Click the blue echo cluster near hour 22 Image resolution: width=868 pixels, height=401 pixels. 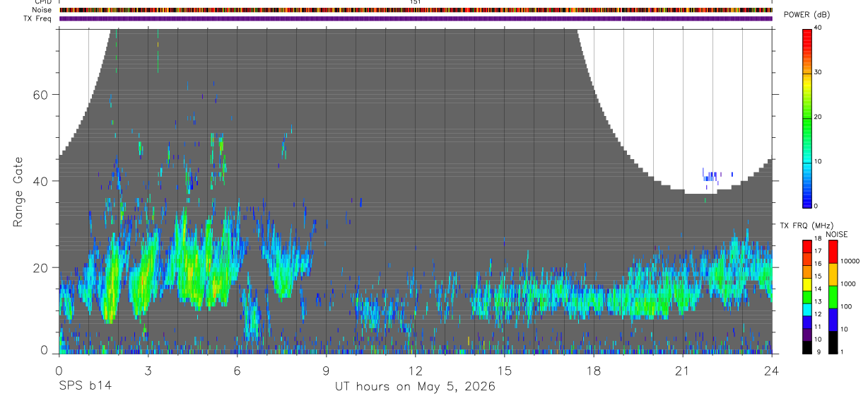(x=715, y=175)
